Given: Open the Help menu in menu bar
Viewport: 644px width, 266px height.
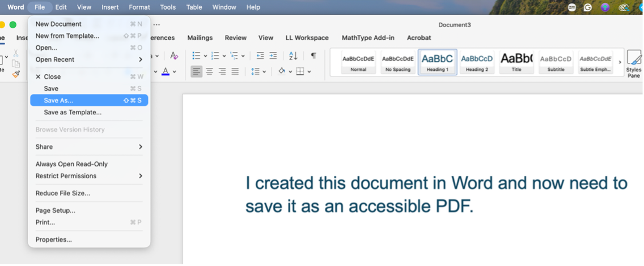Looking at the screenshot, I should [253, 7].
